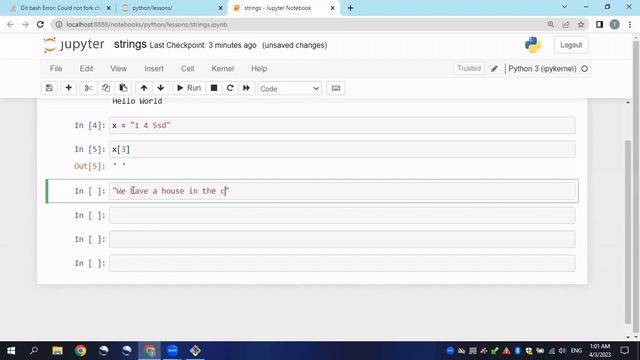Click the kernel idle circle indicator
Screen dimensions: 640x360
584,69
